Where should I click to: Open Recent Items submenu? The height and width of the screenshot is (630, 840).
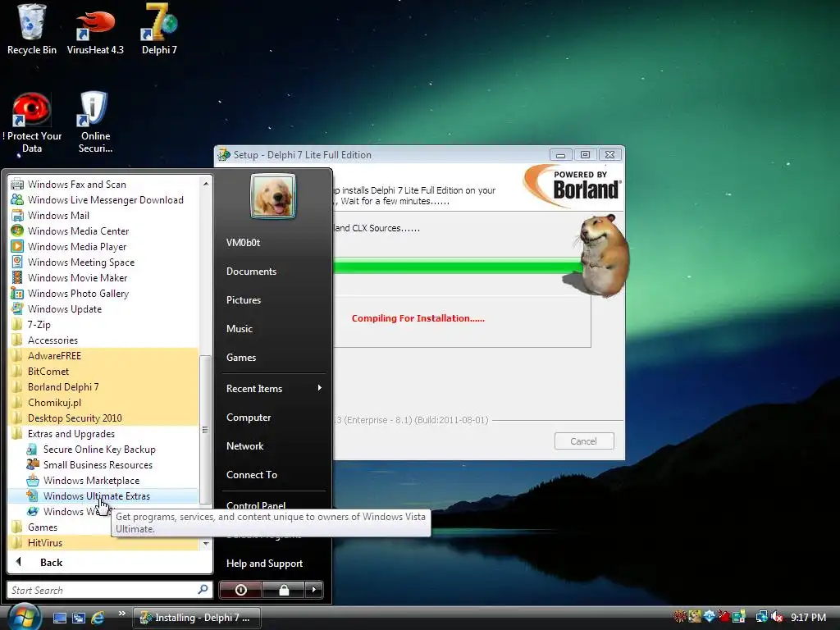click(273, 388)
